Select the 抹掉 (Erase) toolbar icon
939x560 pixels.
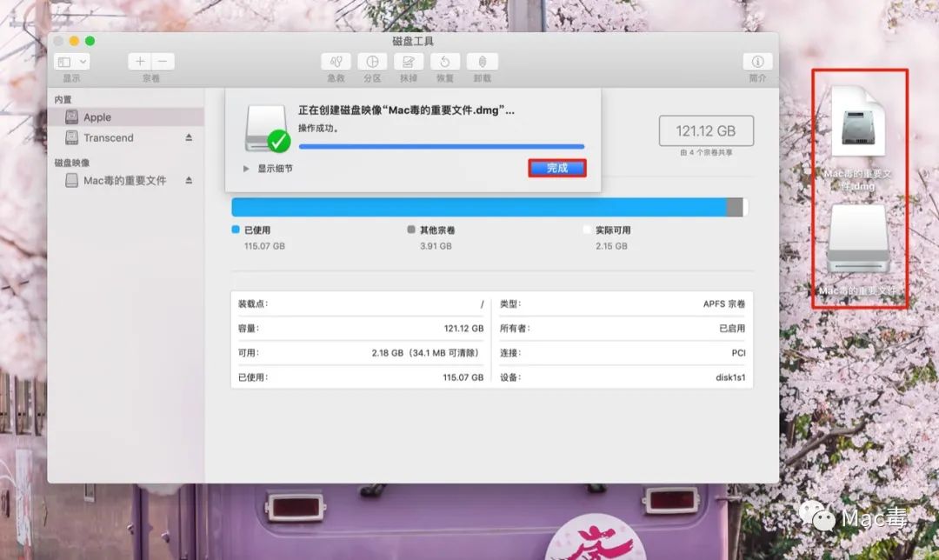(409, 62)
